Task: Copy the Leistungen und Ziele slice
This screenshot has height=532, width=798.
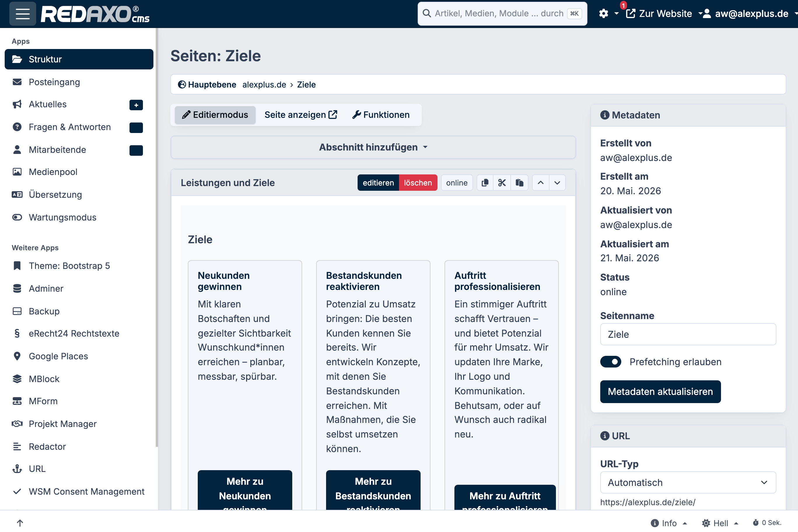Action: [x=485, y=183]
